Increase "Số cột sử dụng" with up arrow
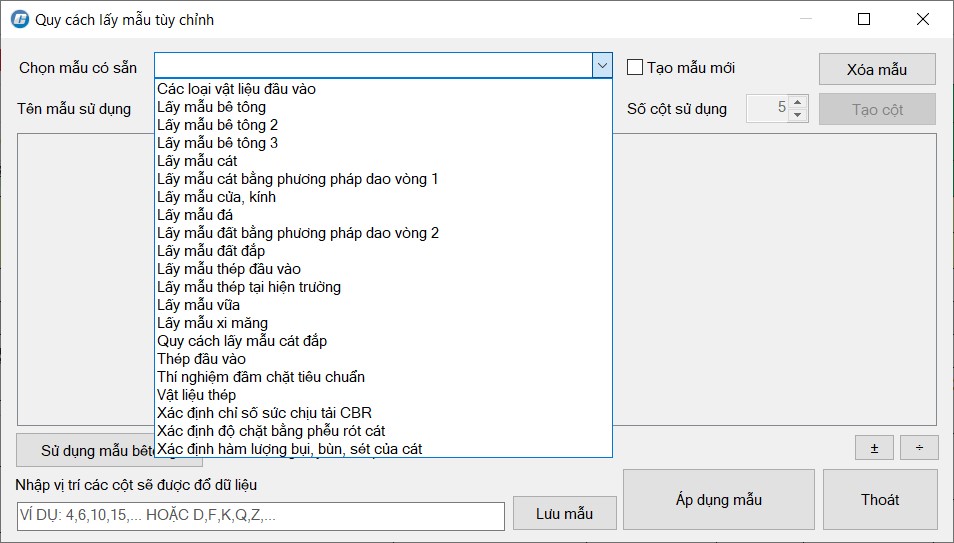954x543 pixels. point(797,102)
